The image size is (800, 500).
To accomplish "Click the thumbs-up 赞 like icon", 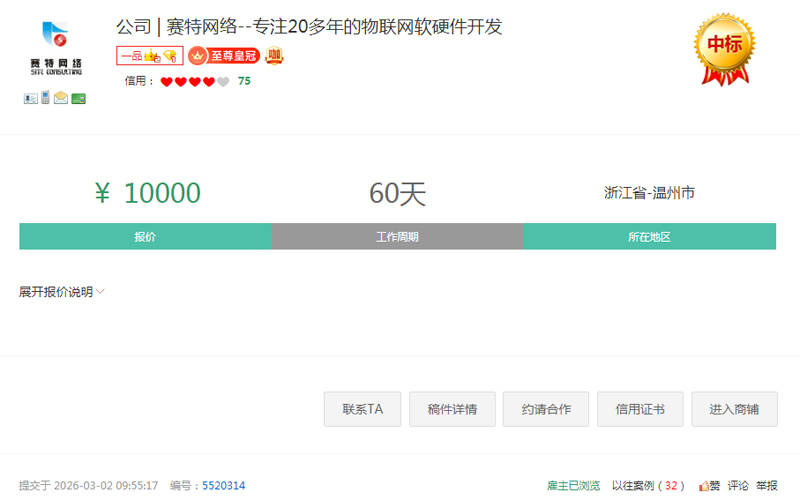I will [x=704, y=486].
